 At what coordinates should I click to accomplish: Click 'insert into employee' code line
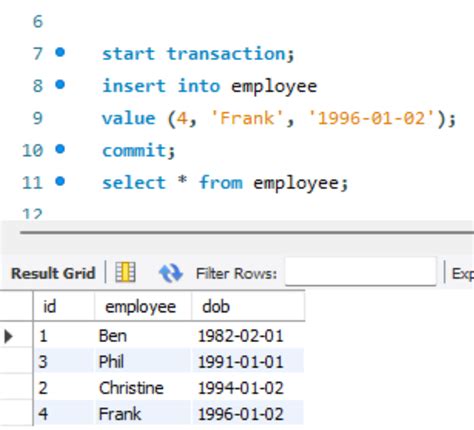pyautogui.click(x=209, y=87)
